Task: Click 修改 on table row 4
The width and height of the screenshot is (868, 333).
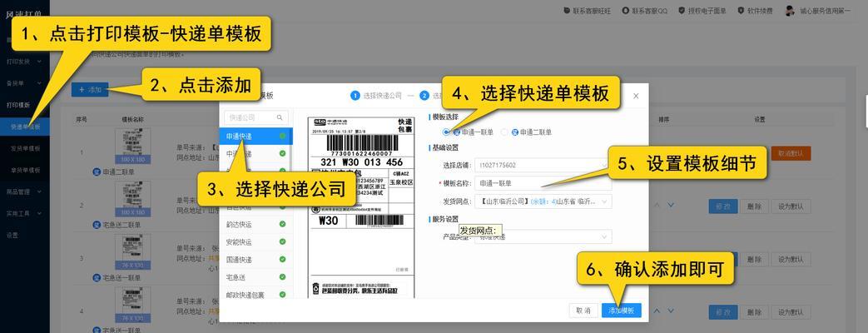Action: 723,312
